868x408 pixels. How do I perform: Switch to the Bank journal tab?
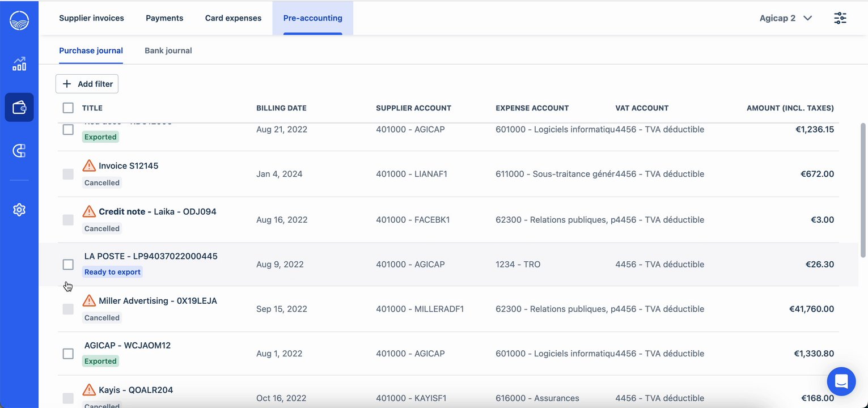tap(168, 50)
